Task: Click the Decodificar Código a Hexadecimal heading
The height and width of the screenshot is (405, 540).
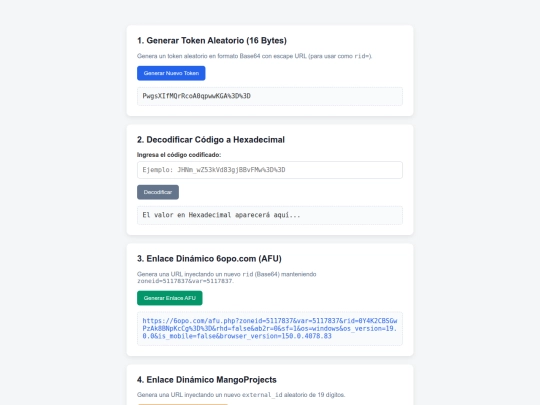Action: [x=211, y=140]
